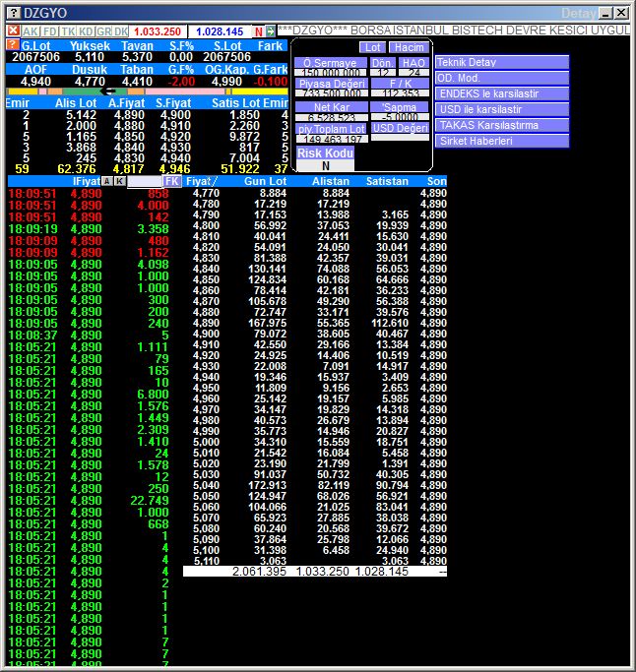Select the GR toolbar button
The image size is (636, 672).
103,31
